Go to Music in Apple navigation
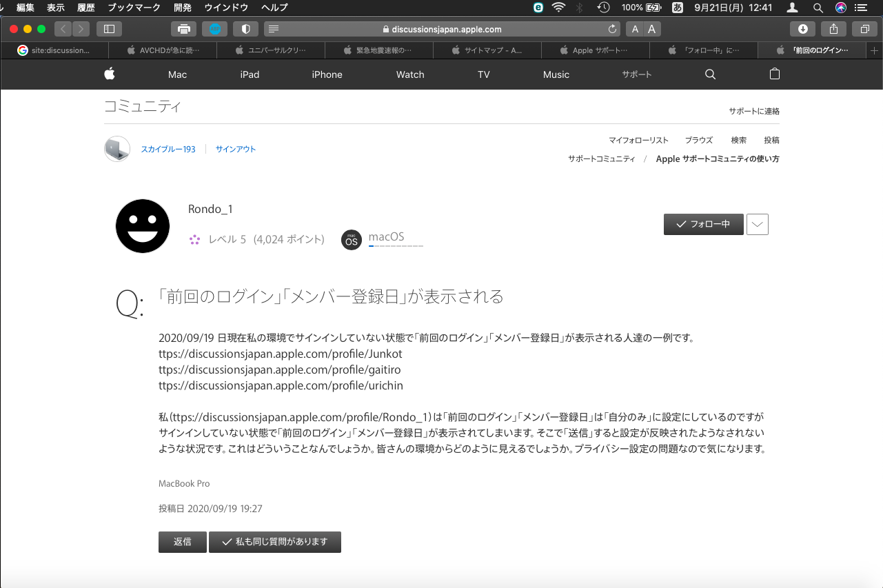 [x=556, y=74]
